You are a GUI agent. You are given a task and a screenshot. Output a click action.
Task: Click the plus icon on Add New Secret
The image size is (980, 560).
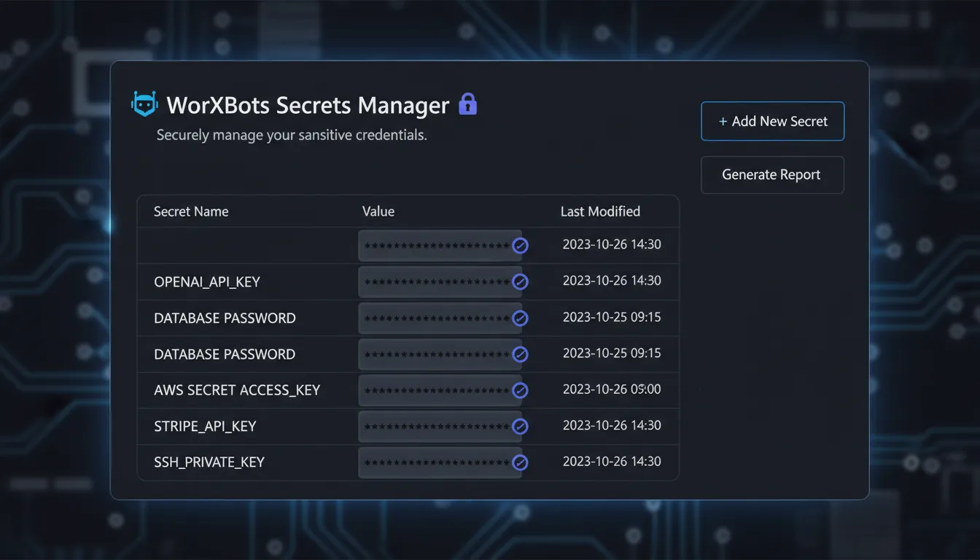[723, 121]
